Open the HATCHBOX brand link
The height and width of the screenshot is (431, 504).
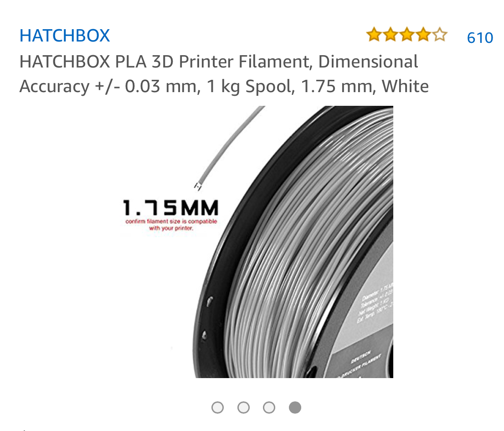pos(65,36)
